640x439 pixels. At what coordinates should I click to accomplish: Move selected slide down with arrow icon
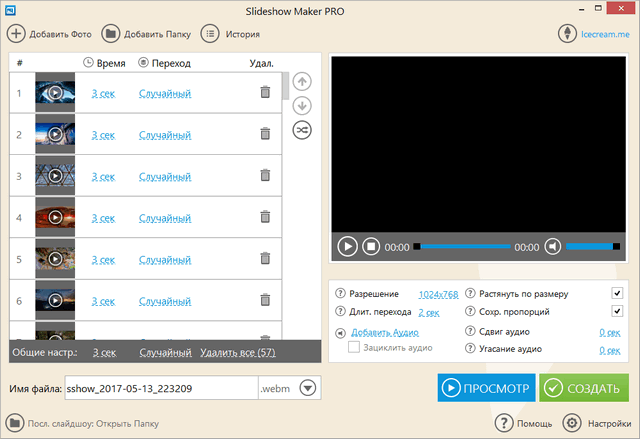click(x=300, y=106)
